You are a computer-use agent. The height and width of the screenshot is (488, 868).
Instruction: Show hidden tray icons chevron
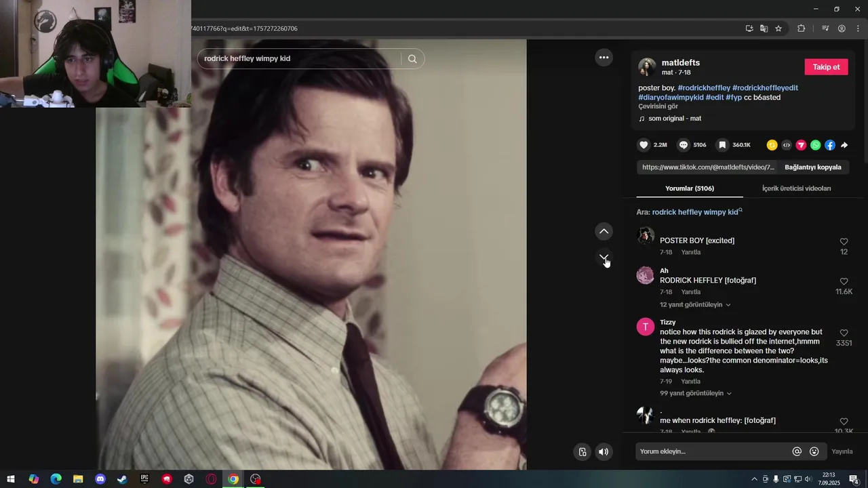coord(754,479)
